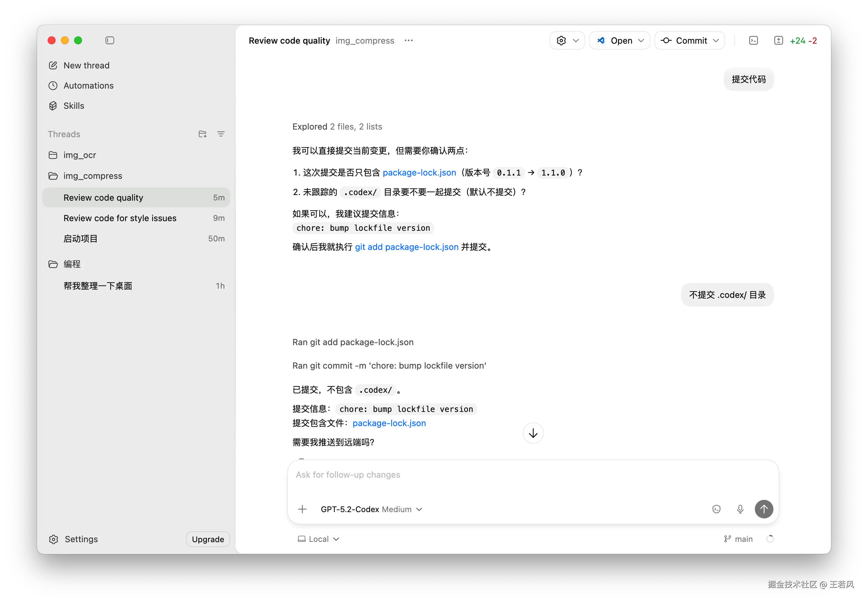The image size is (868, 603).
Task: Toggle the diff view +24 -2 icon
Action: point(778,40)
